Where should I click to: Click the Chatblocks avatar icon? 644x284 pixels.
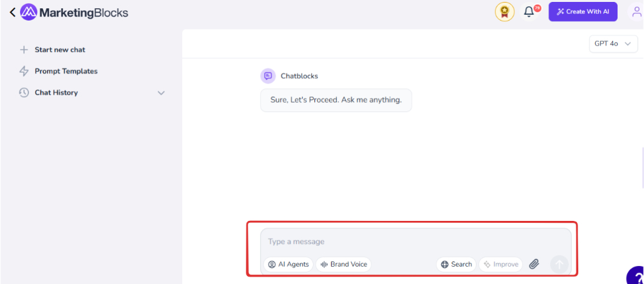pyautogui.click(x=268, y=75)
